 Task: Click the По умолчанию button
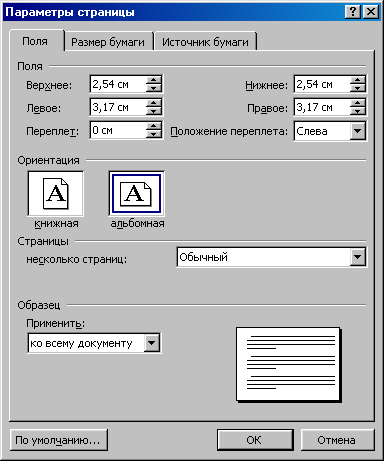(59, 440)
